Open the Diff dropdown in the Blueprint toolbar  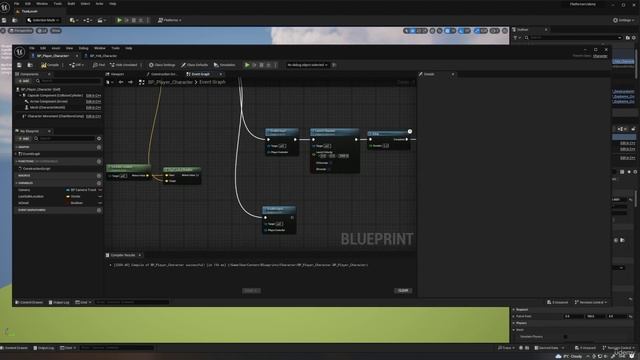tap(76, 65)
